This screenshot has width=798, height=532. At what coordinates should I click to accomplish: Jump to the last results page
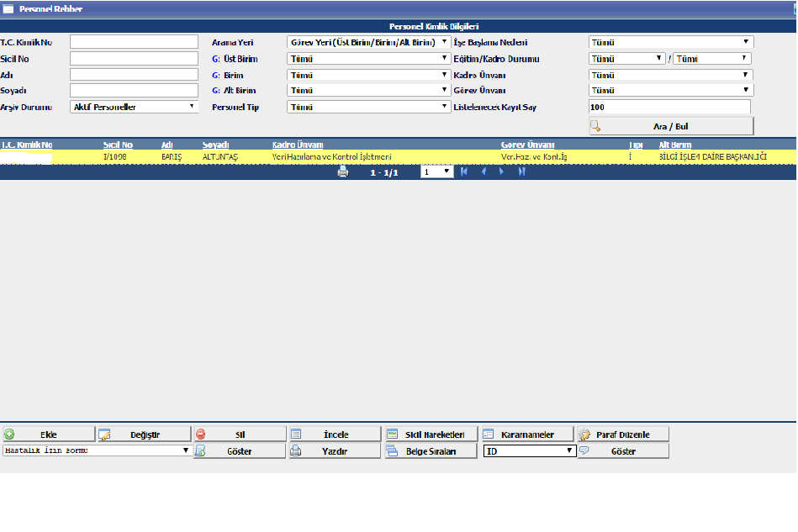click(x=522, y=171)
